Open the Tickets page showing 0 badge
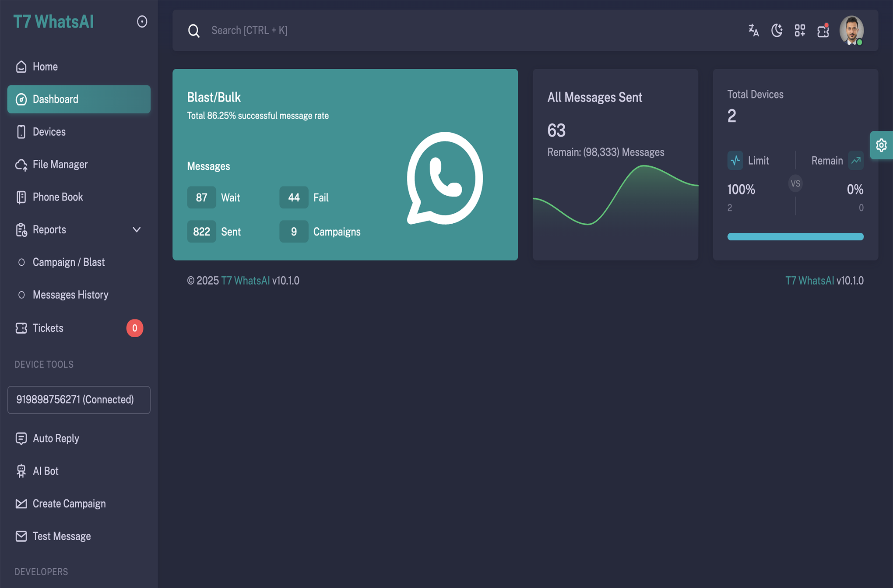Image resolution: width=893 pixels, height=588 pixels. [48, 328]
